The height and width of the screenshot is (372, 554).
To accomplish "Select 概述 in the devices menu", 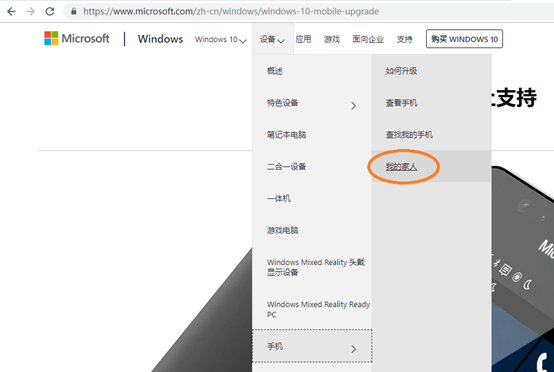I will coord(312,71).
